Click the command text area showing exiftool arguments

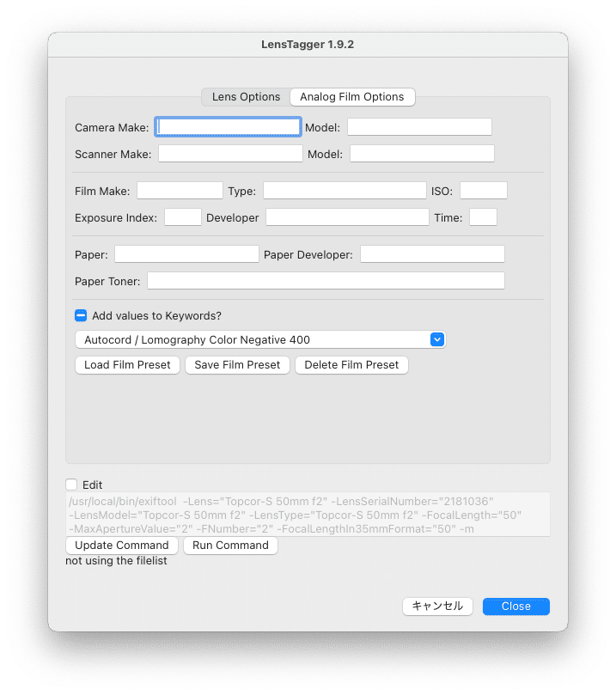coord(308,513)
